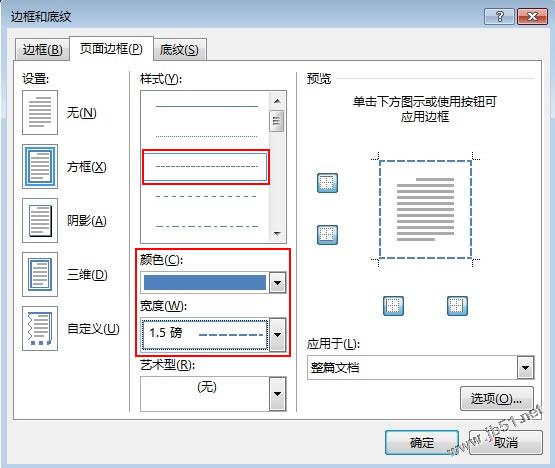This screenshot has width=555, height=468.
Task: Click the 样式(Y): label
Action: 161,79
